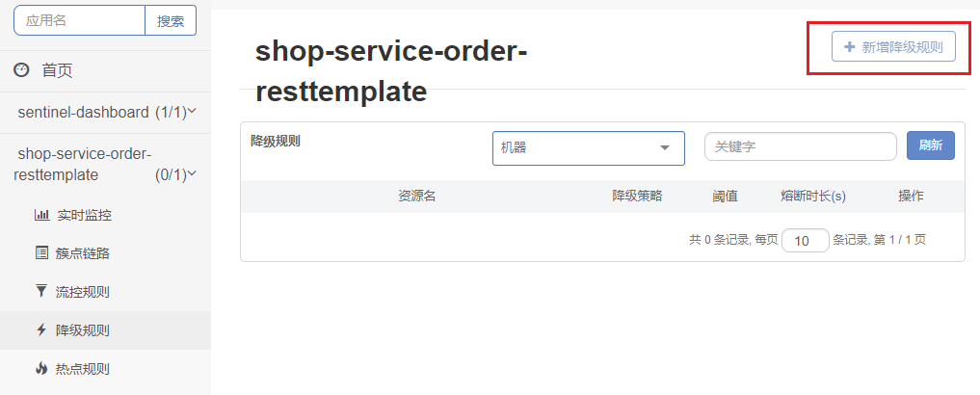Viewport: 980px width, 395px height.
Task: Click the 关键字 keyword input field
Action: pyautogui.click(x=801, y=146)
